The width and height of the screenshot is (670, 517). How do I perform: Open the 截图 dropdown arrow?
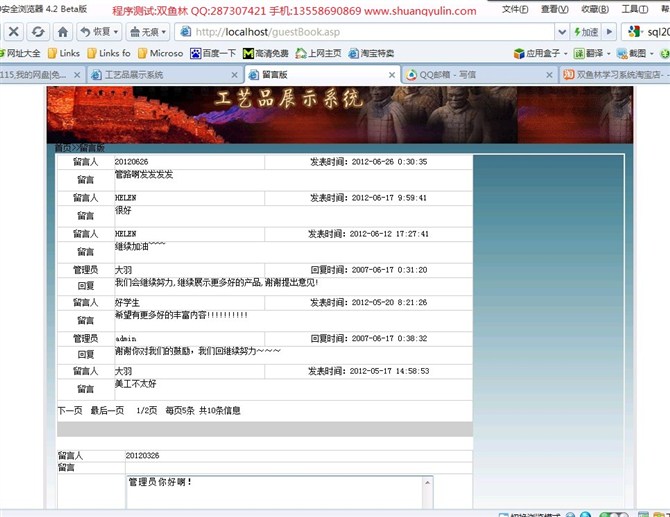pos(652,53)
